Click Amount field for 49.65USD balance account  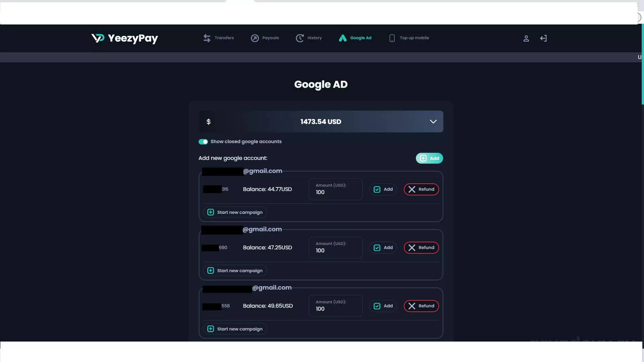[335, 306]
